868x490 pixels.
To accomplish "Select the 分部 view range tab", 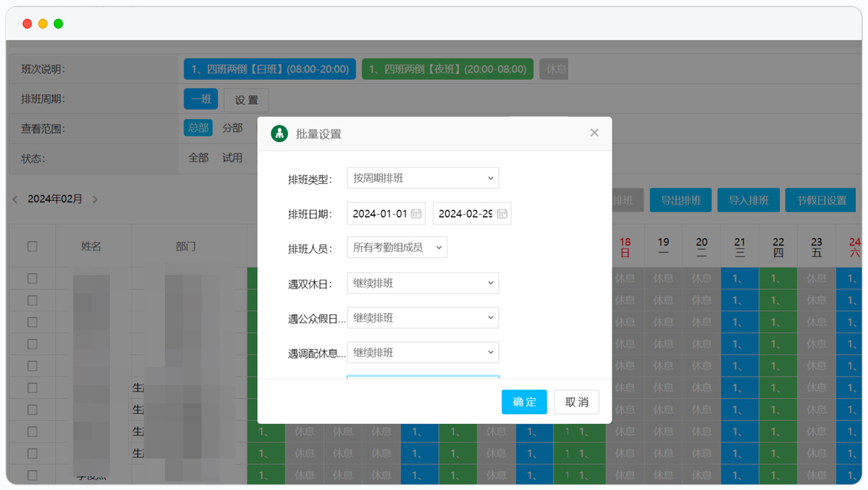I will pos(232,128).
